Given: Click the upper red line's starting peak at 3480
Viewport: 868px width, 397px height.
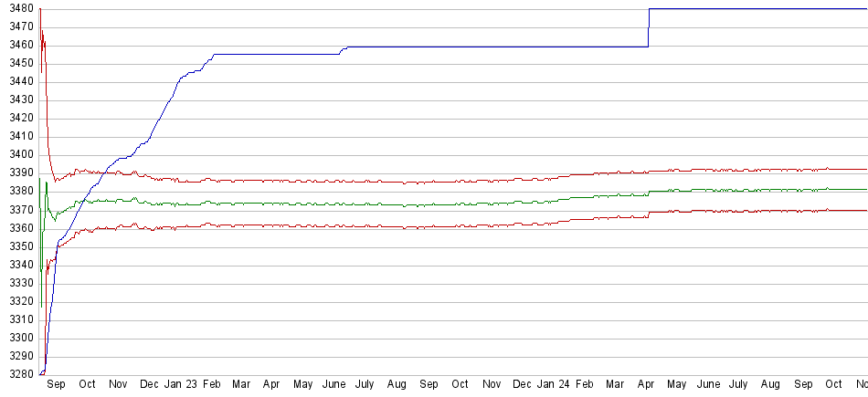Looking at the screenshot, I should point(41,9).
